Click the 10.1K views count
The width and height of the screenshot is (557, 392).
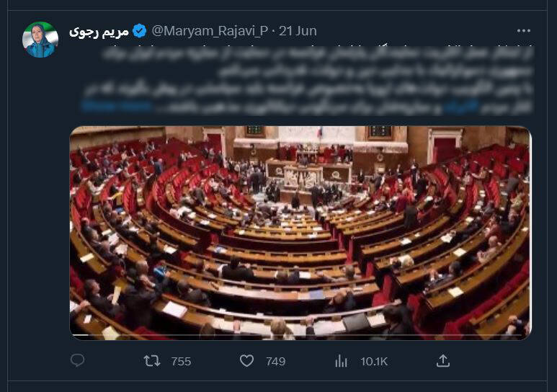(374, 362)
